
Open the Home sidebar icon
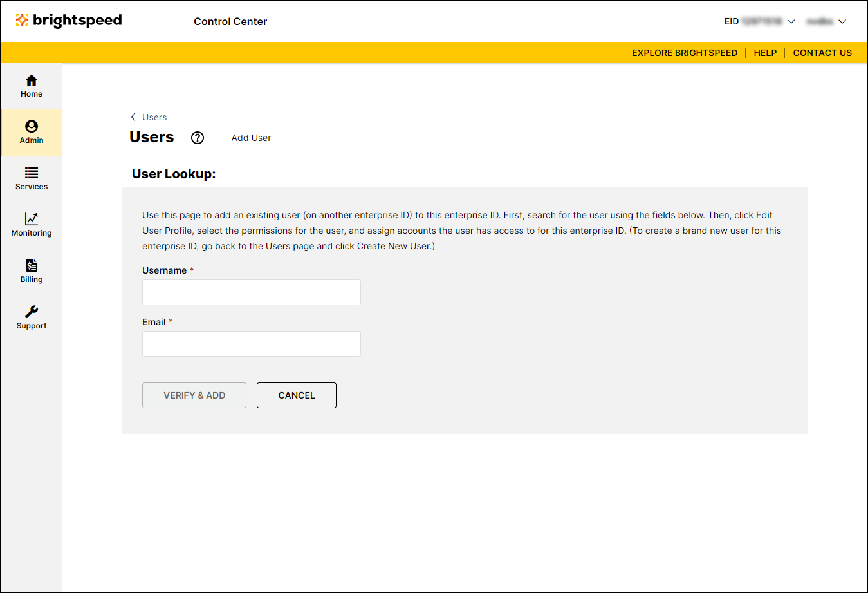click(32, 80)
